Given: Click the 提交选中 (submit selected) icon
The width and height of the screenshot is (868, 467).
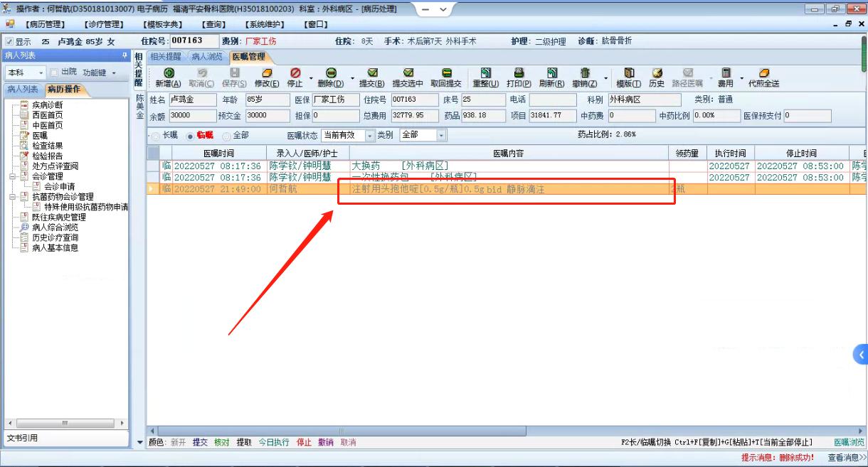Looking at the screenshot, I should point(408,73).
